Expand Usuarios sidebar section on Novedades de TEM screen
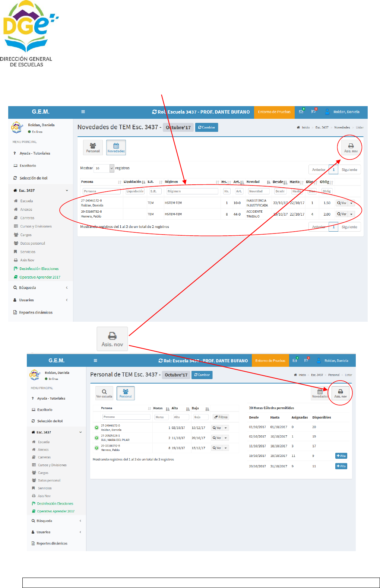 pos(41,300)
